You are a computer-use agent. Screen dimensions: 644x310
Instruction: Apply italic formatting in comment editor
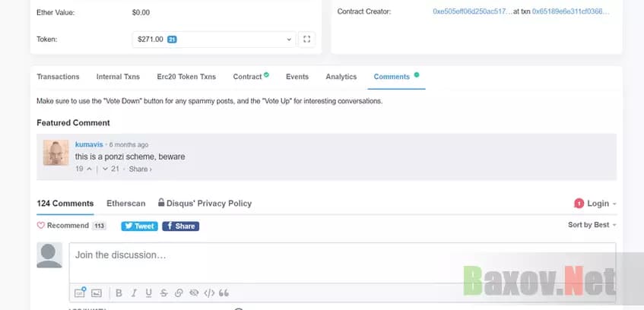pos(134,293)
